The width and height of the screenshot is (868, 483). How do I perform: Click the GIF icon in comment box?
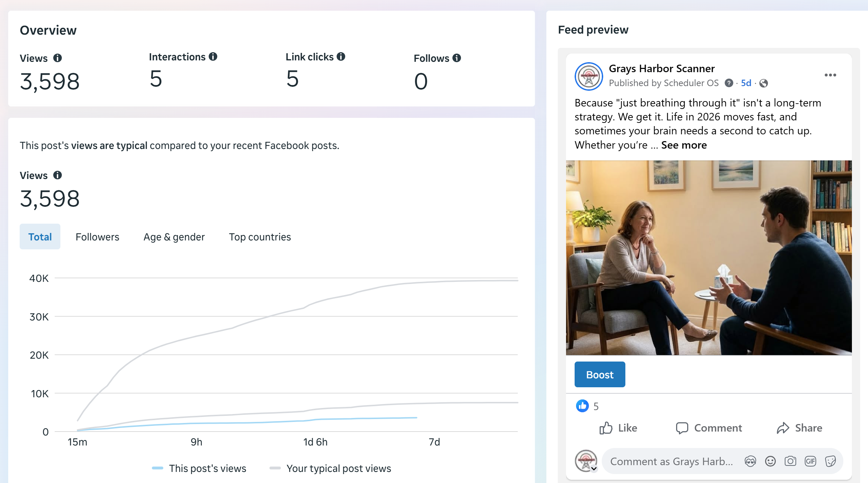point(810,461)
